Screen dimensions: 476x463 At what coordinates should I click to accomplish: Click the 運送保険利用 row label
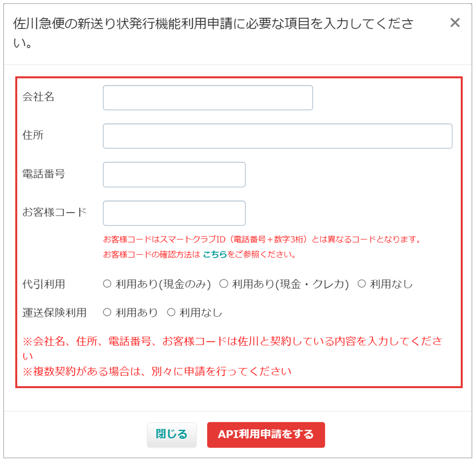pyautogui.click(x=55, y=312)
